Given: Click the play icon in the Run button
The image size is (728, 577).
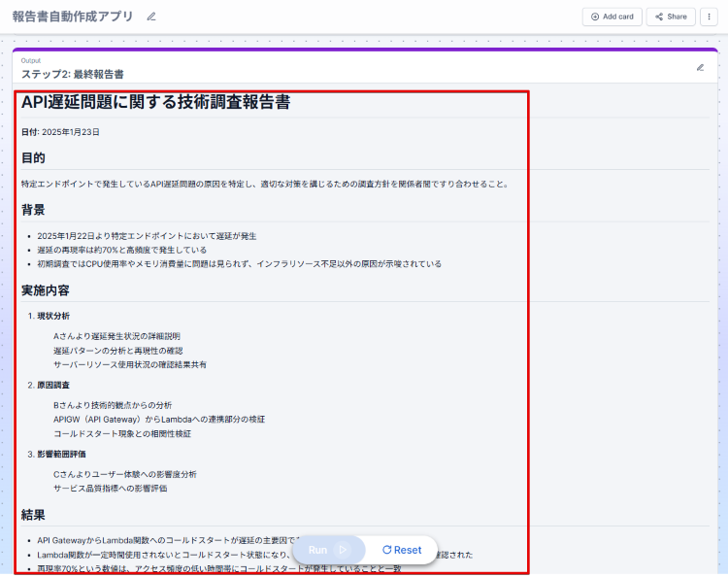Looking at the screenshot, I should (341, 550).
